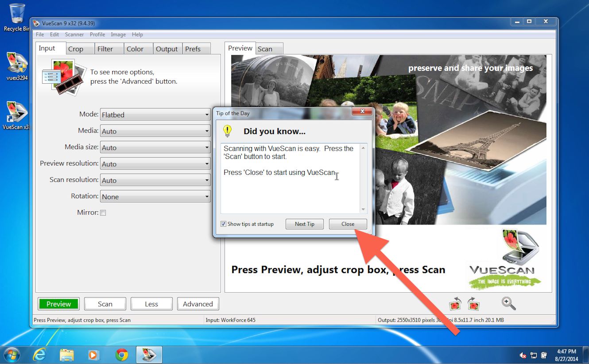Open File Explorer from the taskbar

pos(67,355)
